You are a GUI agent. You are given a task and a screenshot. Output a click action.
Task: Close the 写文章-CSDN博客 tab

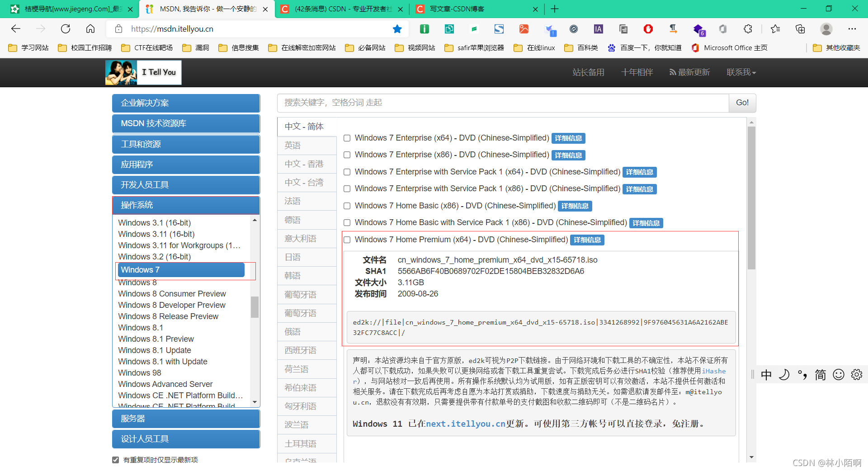coord(535,9)
